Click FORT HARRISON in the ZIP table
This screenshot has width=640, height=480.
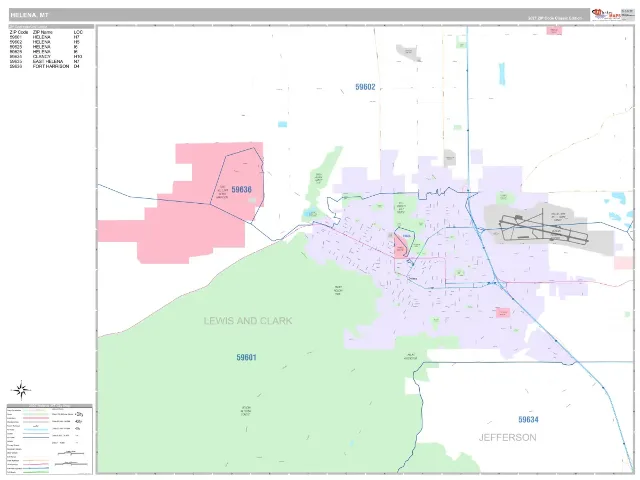click(51, 66)
